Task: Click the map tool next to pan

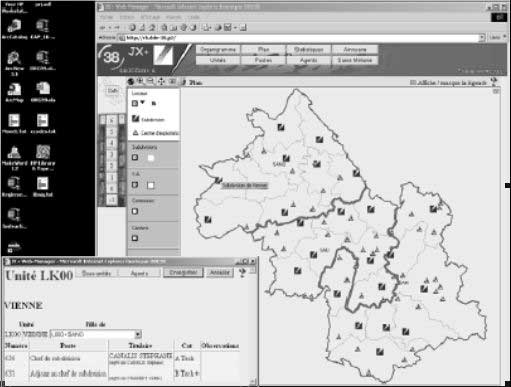Action: (x=172, y=81)
